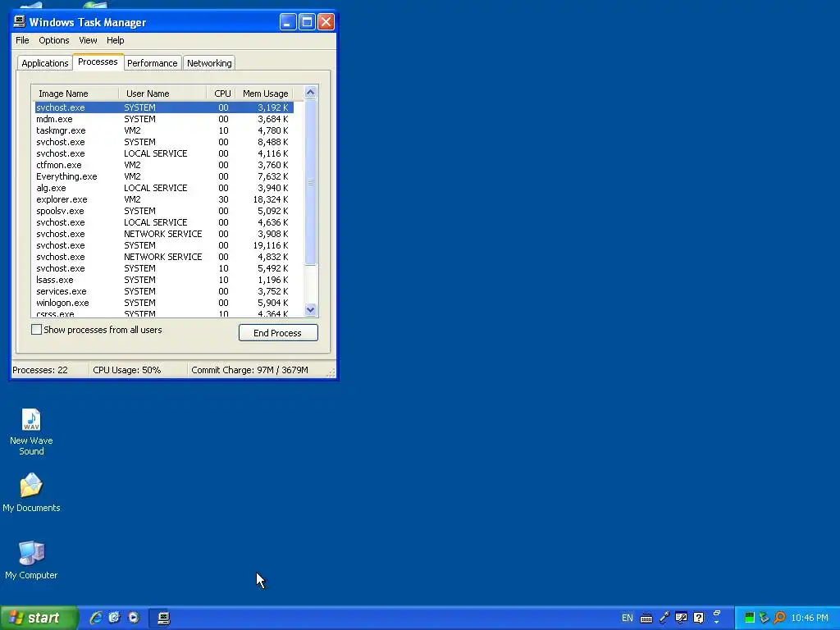Switch to the Applications tab
This screenshot has width=840, height=630.
point(45,63)
